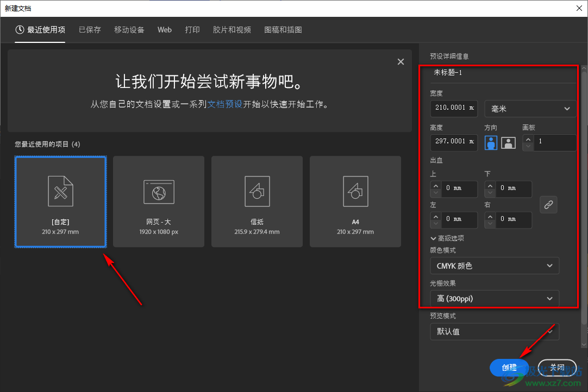Decrease the right bleed value
Image resolution: width=588 pixels, height=392 pixels.
pos(490,224)
